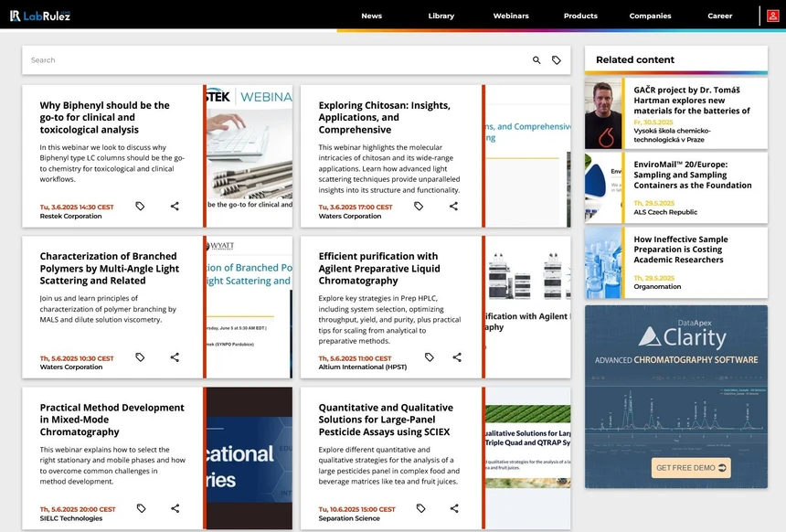Viewport: 786px width, 532px height.
Task: Click the DataApex Clarity advertisement banner
Action: point(675,393)
